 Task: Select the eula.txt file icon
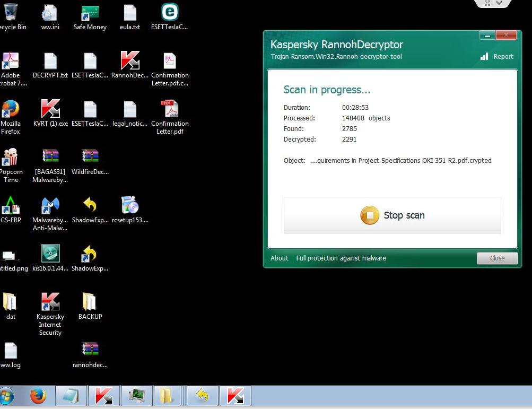130,16
